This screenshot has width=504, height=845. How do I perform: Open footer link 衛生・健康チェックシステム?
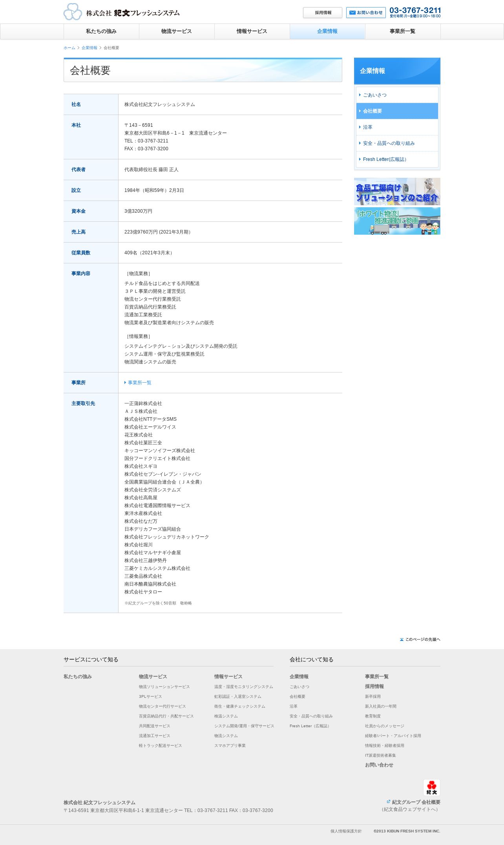(239, 706)
